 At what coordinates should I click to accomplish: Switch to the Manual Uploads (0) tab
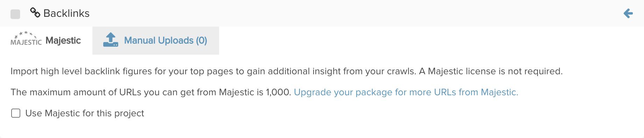click(x=156, y=40)
